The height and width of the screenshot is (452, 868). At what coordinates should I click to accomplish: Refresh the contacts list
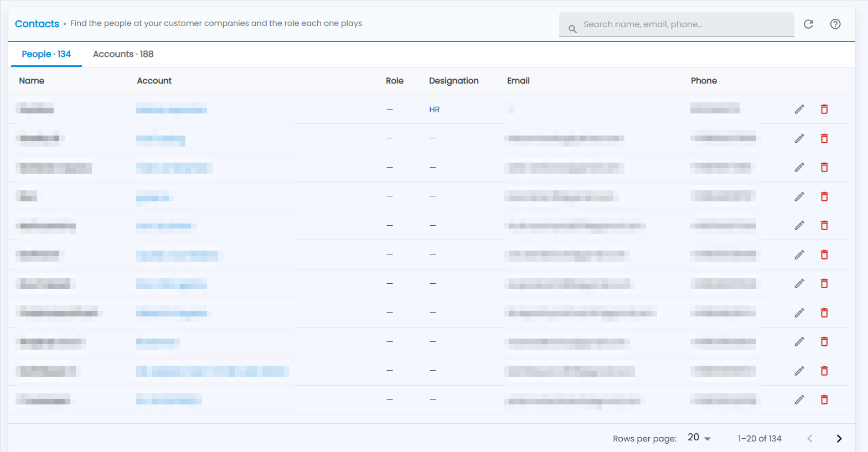click(x=808, y=24)
